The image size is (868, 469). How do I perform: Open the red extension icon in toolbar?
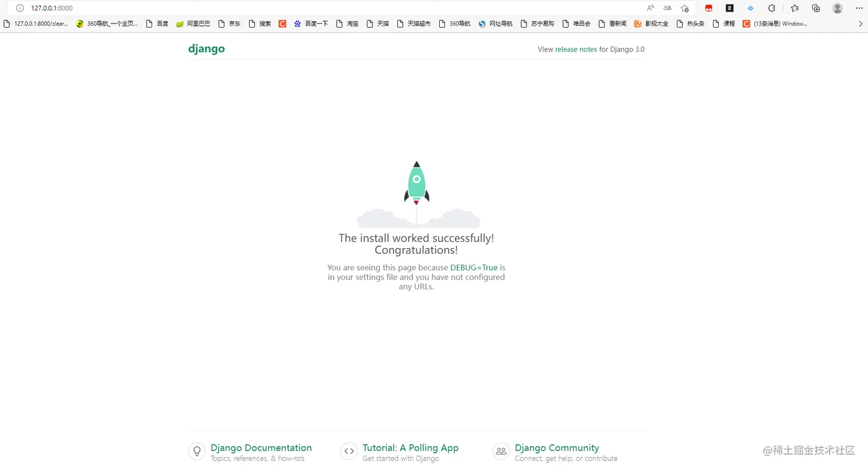(x=708, y=8)
